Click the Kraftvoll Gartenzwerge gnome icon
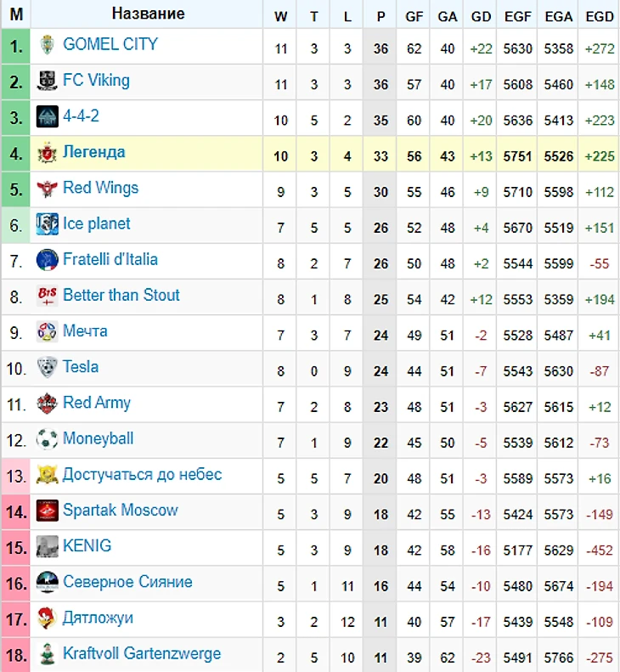The width and height of the screenshot is (620, 672). click(x=47, y=654)
